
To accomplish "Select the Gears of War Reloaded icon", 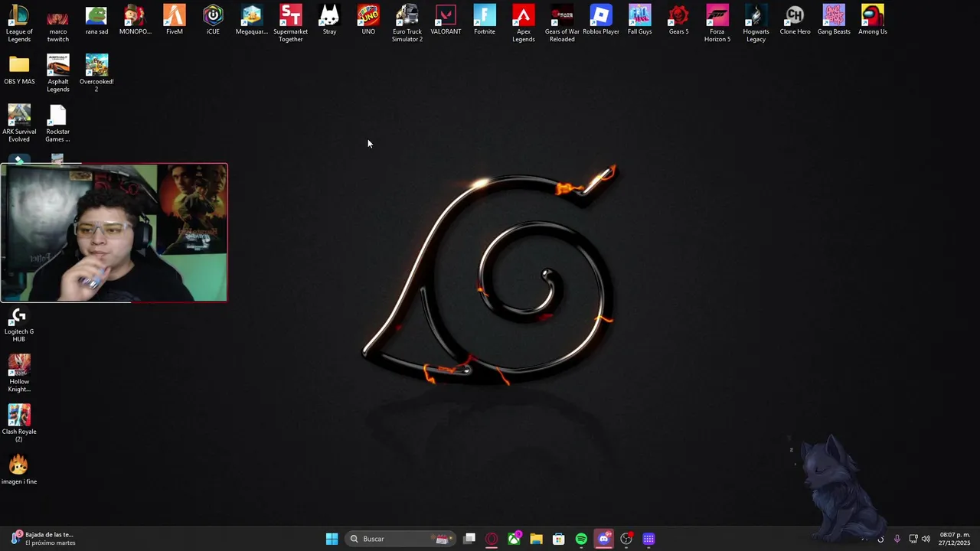I will click(562, 24).
